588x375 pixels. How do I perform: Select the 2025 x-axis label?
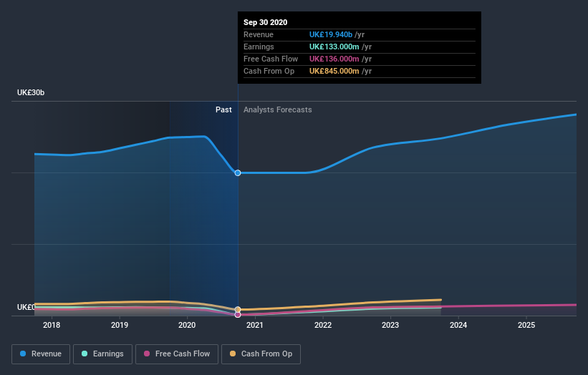(526, 325)
